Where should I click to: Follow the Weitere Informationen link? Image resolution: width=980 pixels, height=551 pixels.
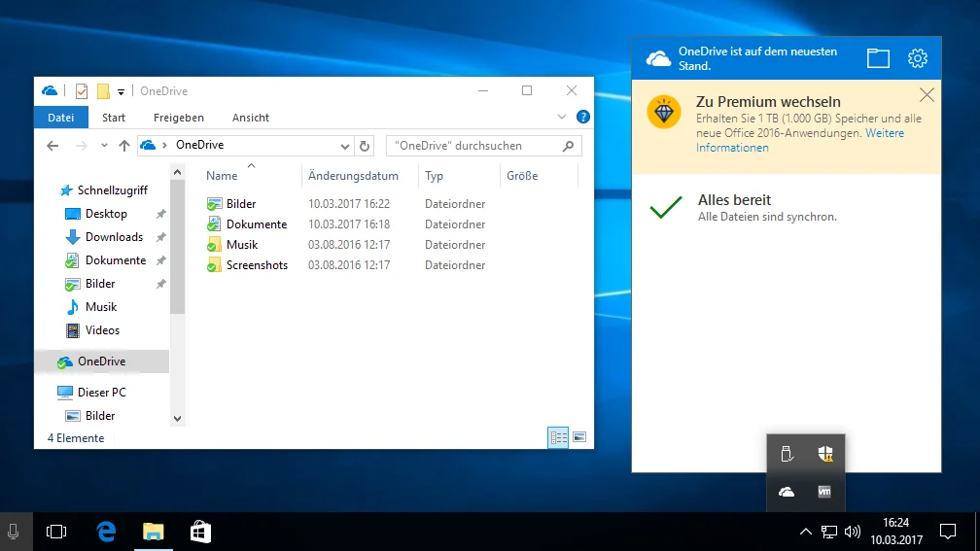click(x=800, y=141)
